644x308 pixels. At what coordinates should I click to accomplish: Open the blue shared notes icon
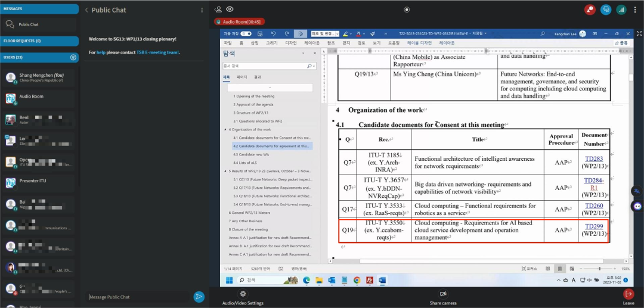click(606, 10)
